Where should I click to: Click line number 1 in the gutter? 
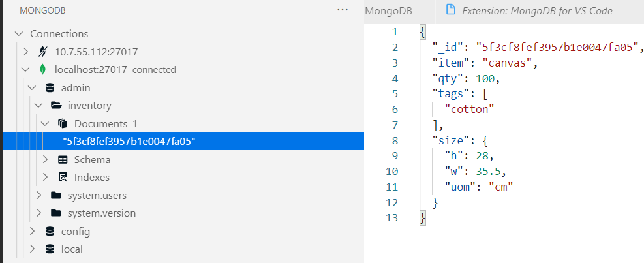[x=395, y=31]
